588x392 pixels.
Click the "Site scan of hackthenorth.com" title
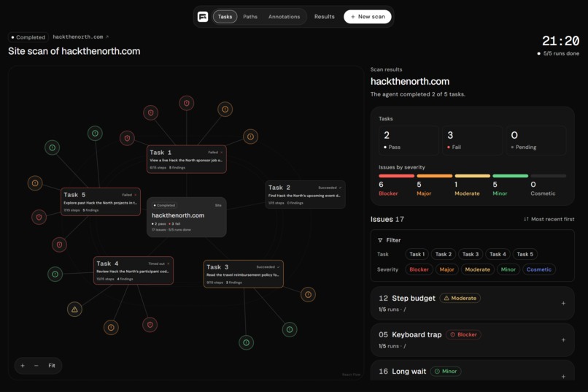coord(74,51)
